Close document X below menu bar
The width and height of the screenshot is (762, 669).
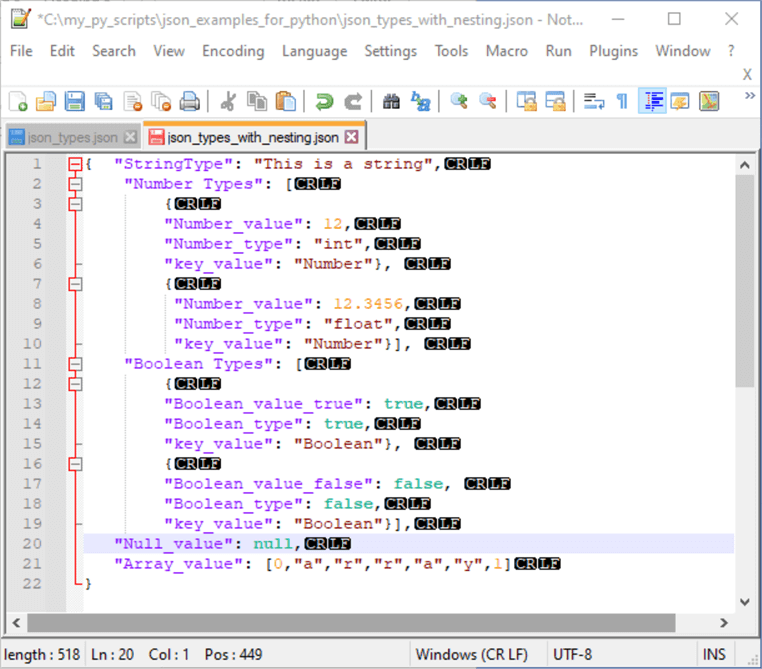(x=747, y=74)
